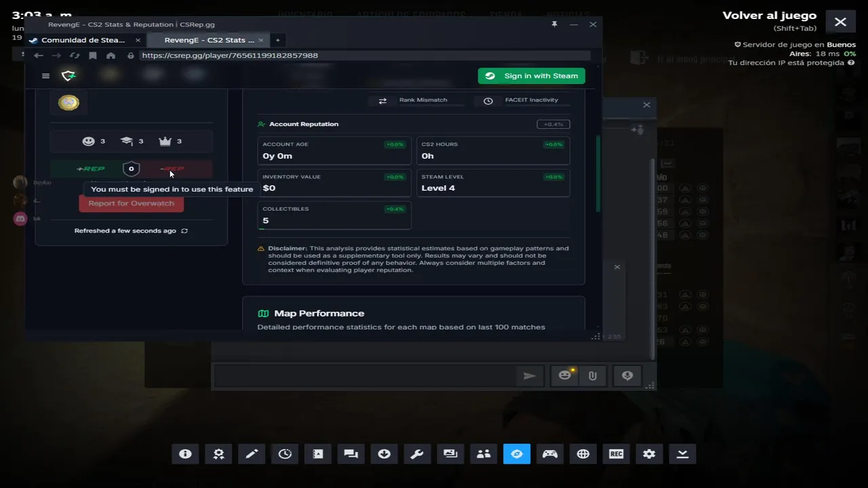Screen dimensions: 868x488
Task: Open the CSRep hamburger menu
Action: coord(46,76)
